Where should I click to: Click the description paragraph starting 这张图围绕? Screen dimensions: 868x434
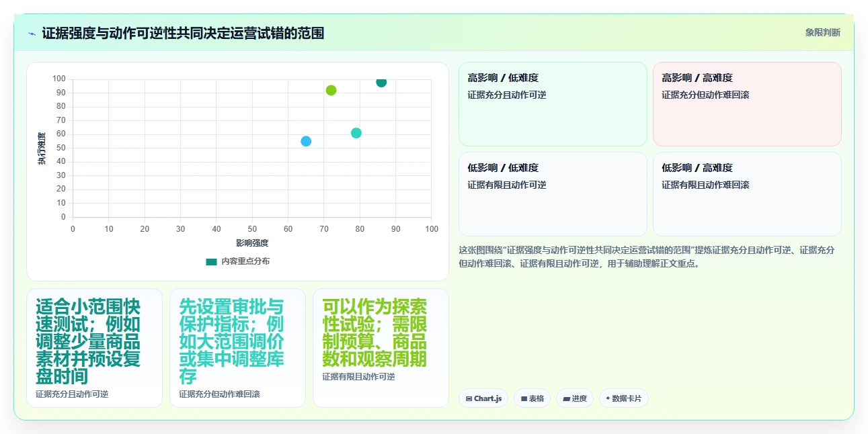pyautogui.click(x=647, y=257)
